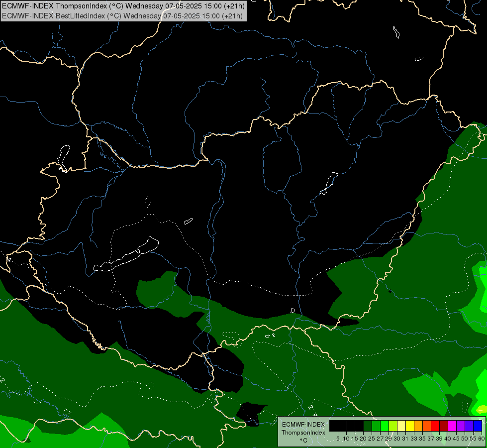The height and width of the screenshot is (448, 487).
Task: Click the '°C' unit label in legend
Action: 304,441
